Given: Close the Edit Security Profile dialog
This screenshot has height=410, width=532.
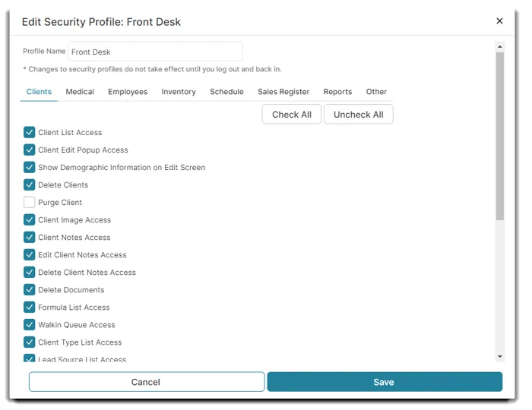Looking at the screenshot, I should click(499, 21).
